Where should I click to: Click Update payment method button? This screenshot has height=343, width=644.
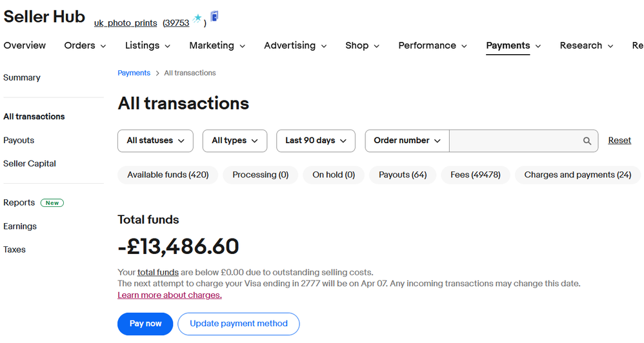[x=239, y=324]
